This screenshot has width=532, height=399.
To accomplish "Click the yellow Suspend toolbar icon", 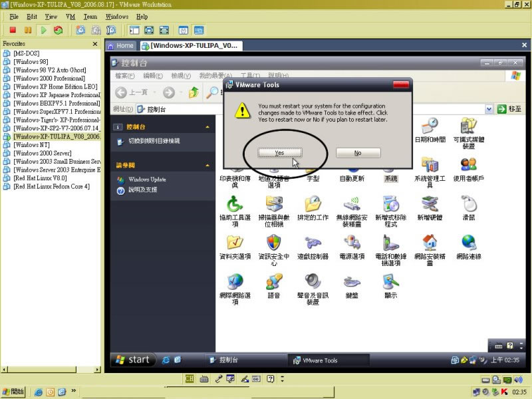I will click(28, 30).
